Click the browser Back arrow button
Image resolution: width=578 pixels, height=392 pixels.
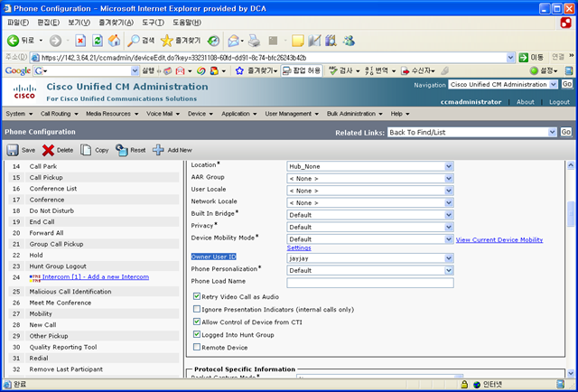[13, 41]
